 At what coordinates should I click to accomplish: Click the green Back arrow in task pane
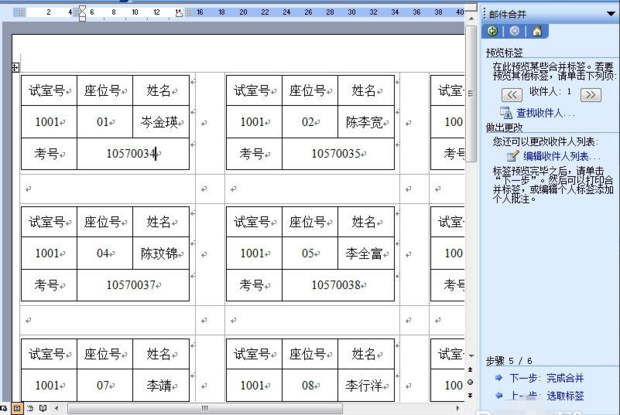tap(492, 31)
